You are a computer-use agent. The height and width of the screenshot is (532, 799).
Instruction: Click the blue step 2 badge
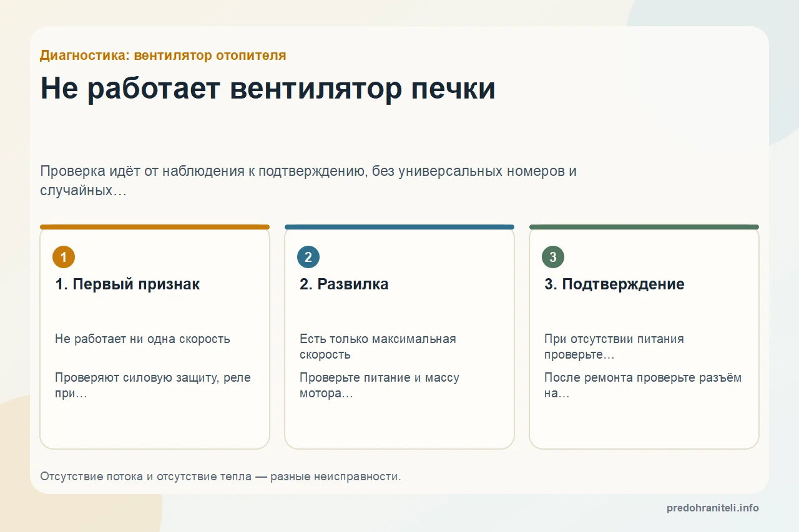click(x=308, y=257)
